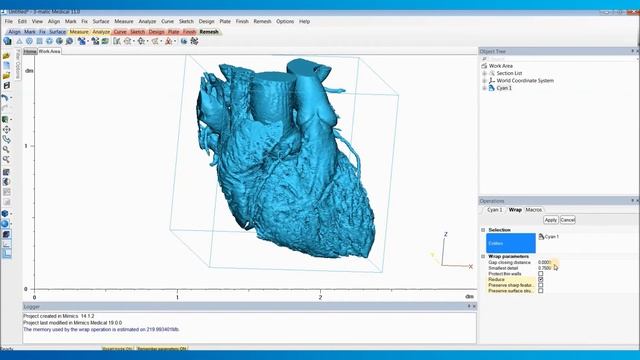Image resolution: width=640 pixels, height=360 pixels.
Task: Click the red figure icon in top toolbar
Action: click(168, 41)
